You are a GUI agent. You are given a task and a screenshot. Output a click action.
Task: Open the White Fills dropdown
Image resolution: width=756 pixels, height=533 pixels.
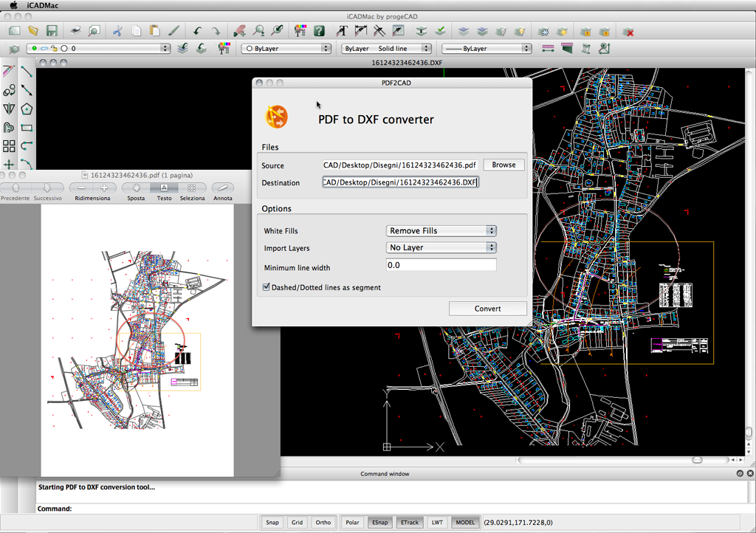441,231
